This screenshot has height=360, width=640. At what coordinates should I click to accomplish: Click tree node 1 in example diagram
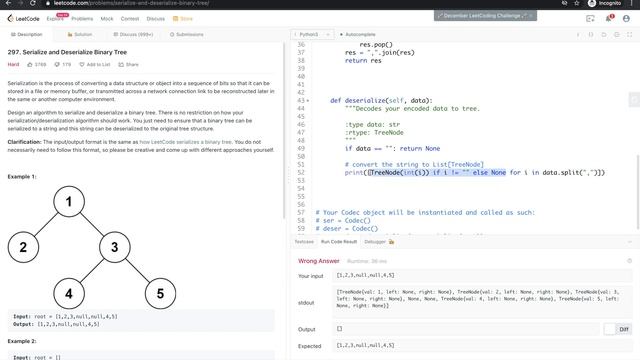tap(69, 201)
